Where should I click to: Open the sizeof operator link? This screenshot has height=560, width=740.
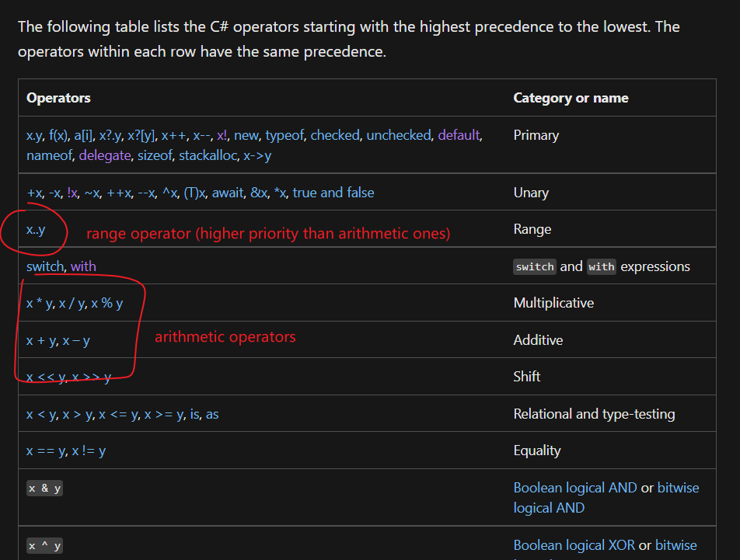tap(155, 155)
